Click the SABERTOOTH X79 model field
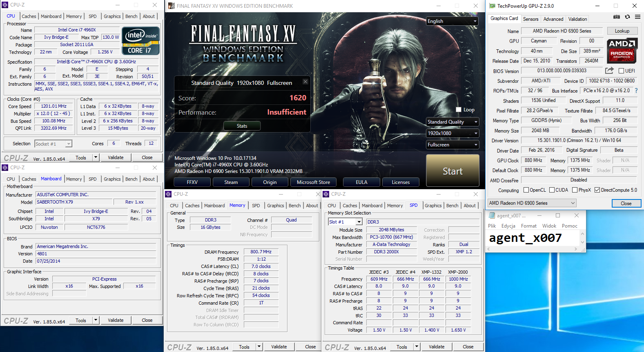The height and width of the screenshot is (352, 644). pos(74,202)
